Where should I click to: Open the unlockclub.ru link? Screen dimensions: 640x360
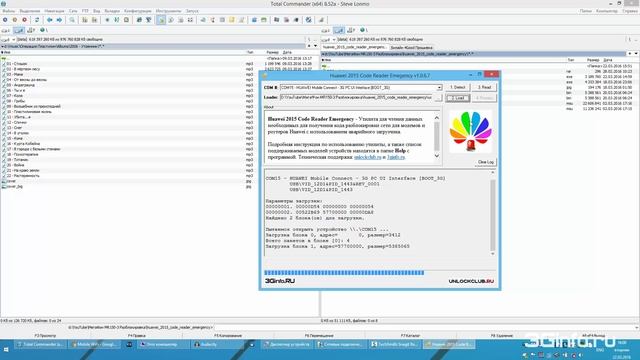pyautogui.click(x=368, y=157)
